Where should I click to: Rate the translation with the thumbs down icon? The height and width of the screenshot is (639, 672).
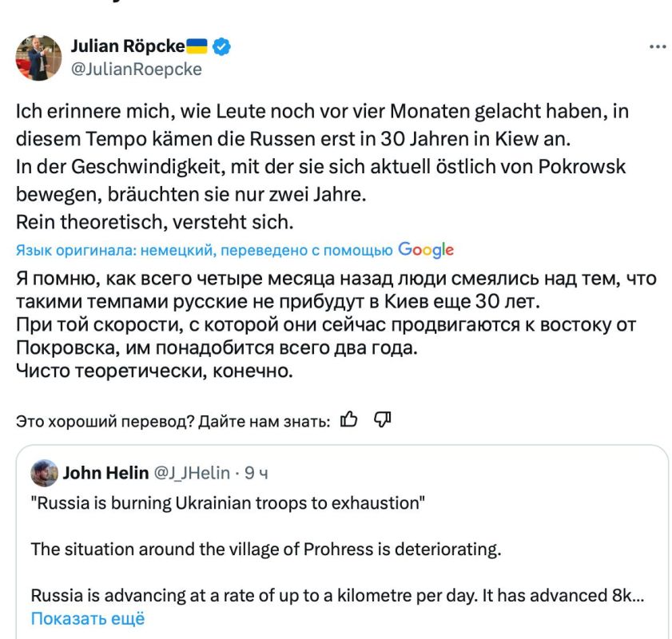click(384, 418)
